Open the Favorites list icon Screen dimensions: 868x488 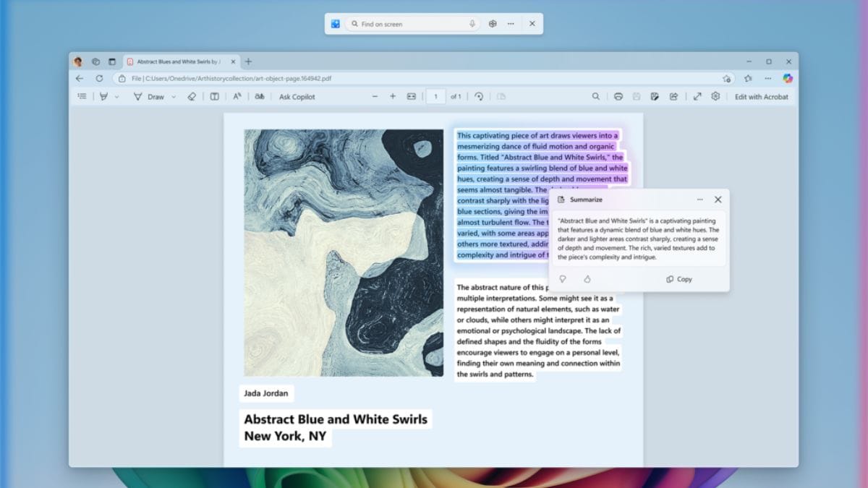(748, 78)
